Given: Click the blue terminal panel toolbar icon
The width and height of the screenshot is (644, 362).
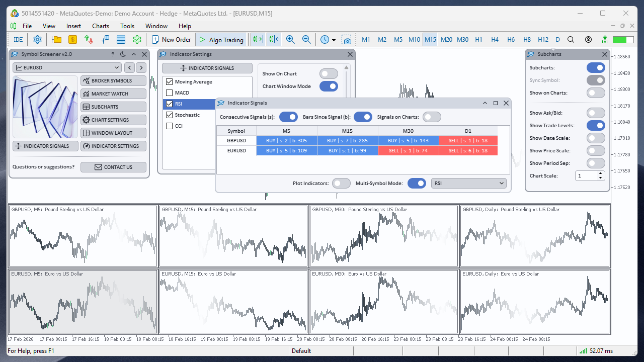Looking at the screenshot, I should pos(121,39).
